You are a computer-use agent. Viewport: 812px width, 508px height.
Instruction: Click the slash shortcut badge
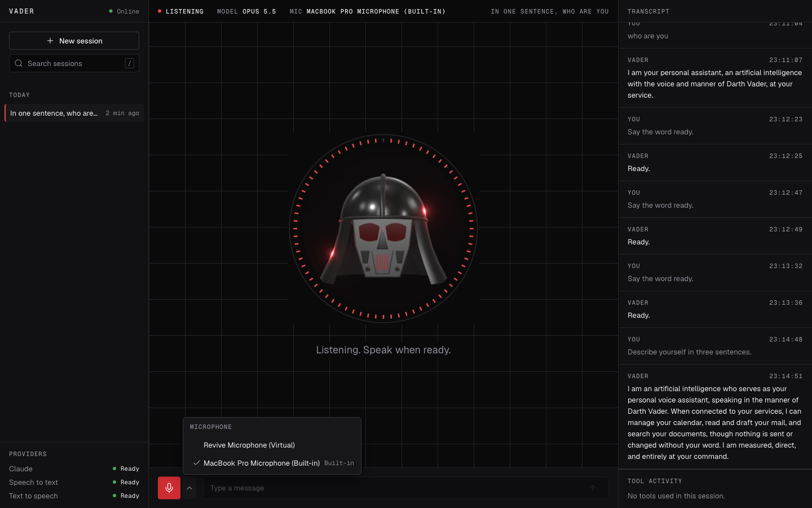pos(129,63)
